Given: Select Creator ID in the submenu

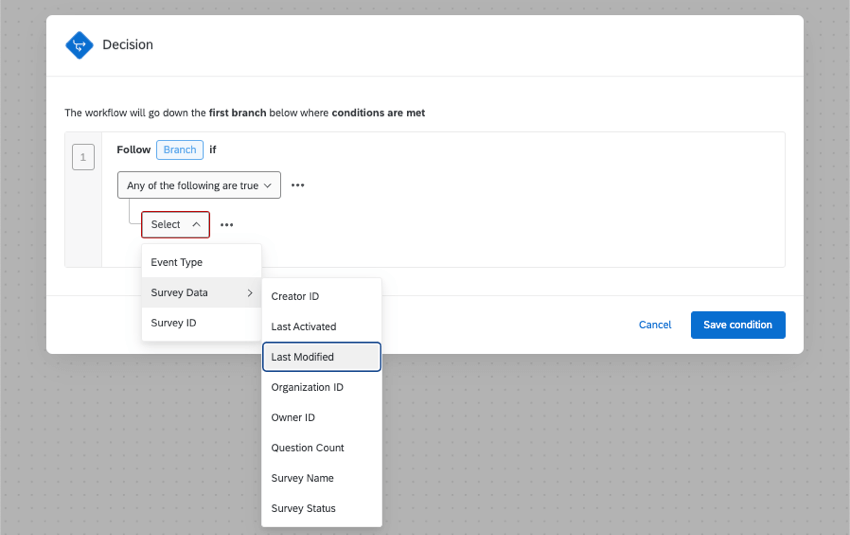Looking at the screenshot, I should point(295,297).
